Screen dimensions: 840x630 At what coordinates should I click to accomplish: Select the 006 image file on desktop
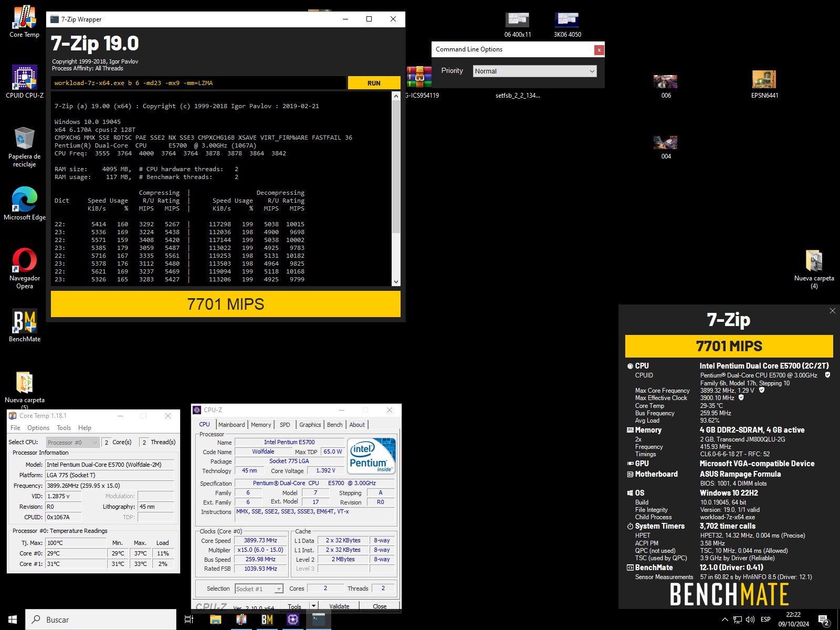coord(666,87)
